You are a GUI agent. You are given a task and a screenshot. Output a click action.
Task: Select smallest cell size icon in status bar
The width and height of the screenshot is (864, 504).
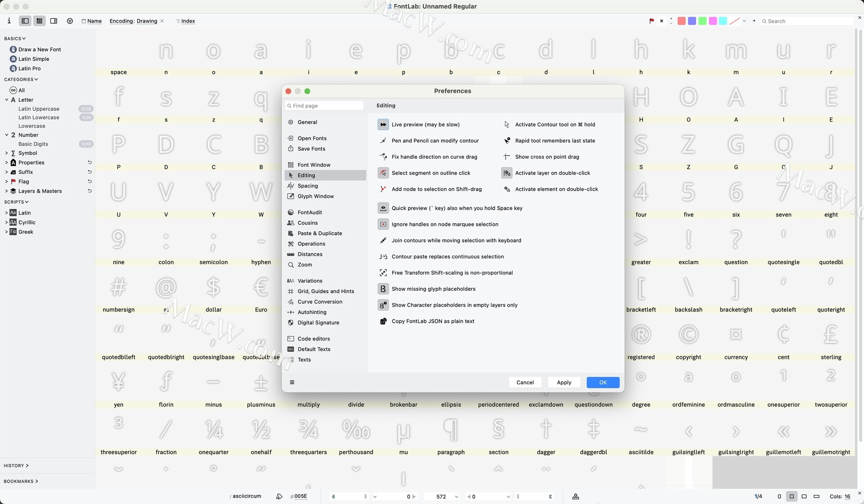(x=779, y=497)
